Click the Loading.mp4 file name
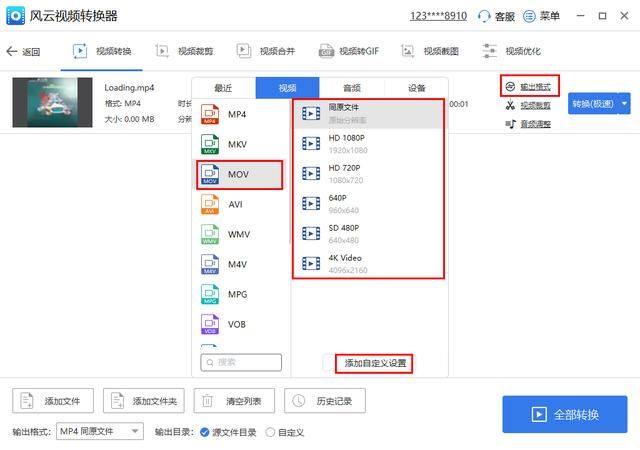Image resolution: width=640 pixels, height=450 pixels. click(x=129, y=88)
